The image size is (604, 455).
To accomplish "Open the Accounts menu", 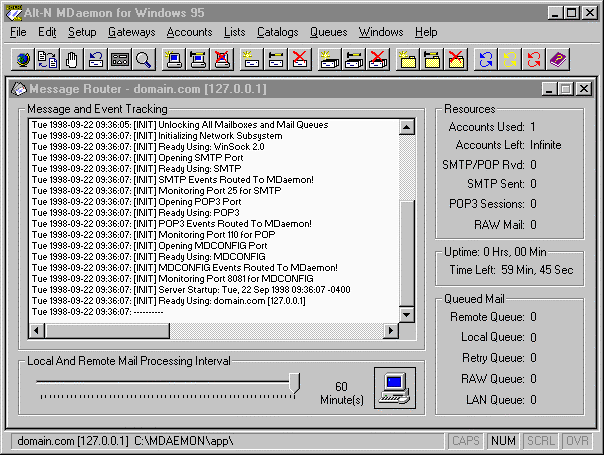I will [189, 32].
